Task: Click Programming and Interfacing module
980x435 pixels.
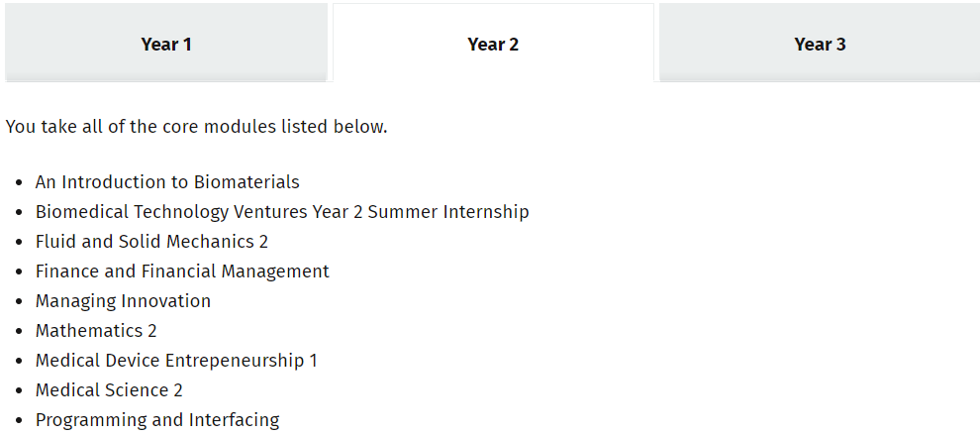Action: [157, 420]
